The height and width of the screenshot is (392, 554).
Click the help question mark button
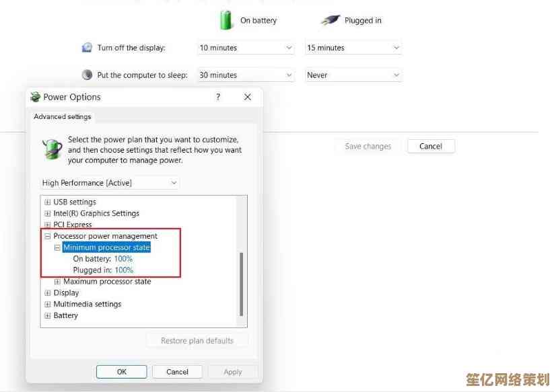tap(217, 97)
